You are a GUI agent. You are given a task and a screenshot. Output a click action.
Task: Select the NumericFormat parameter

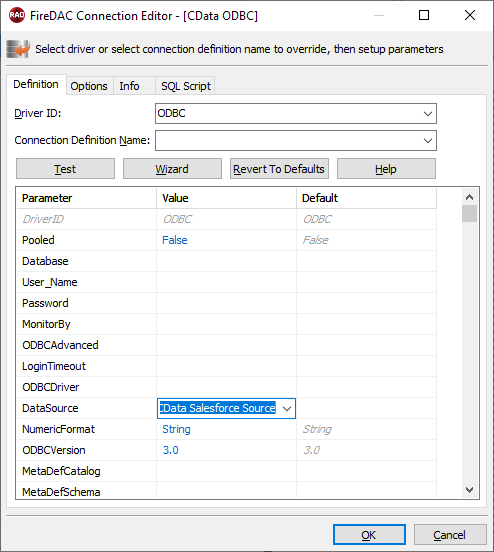tap(58, 429)
